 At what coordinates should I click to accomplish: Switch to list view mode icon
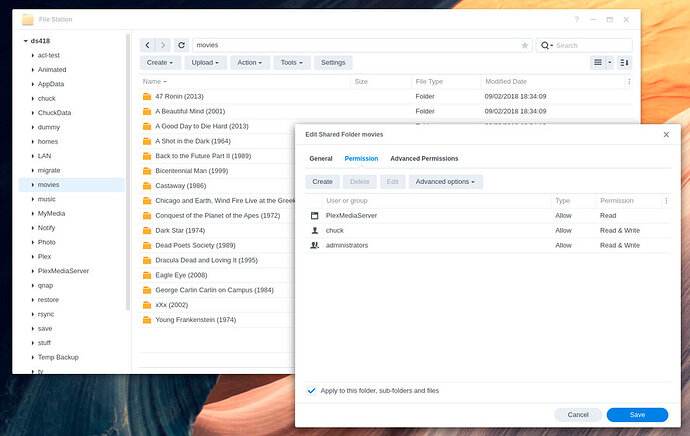(598, 62)
